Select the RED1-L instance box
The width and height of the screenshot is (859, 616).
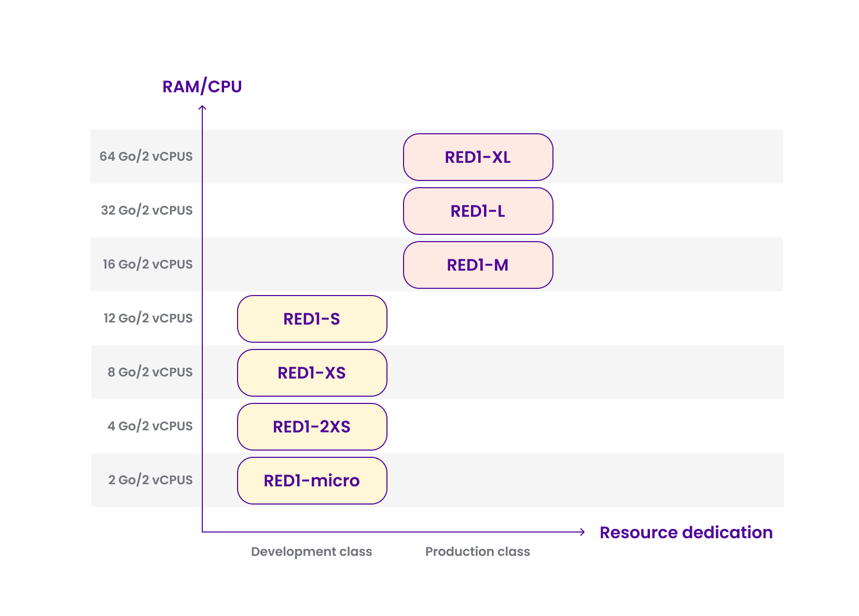(478, 211)
